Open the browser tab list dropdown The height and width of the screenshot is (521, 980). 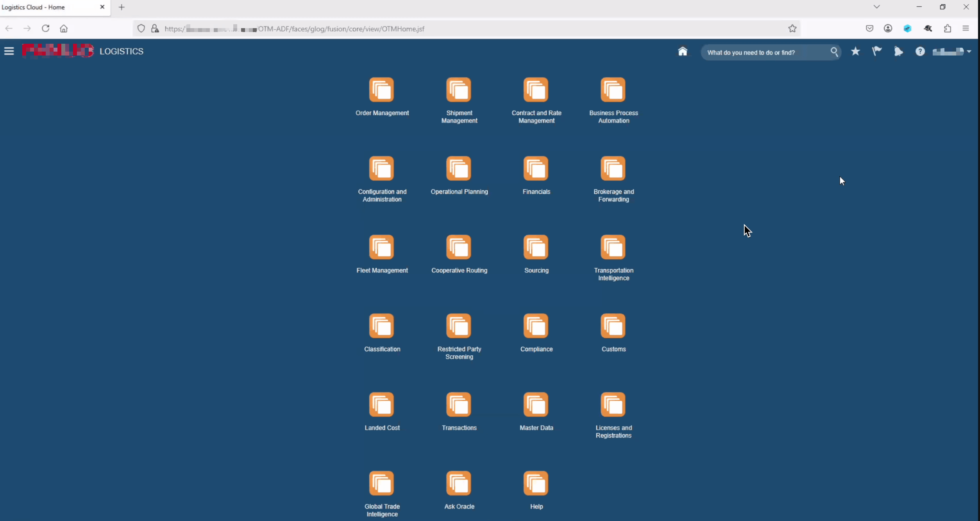pos(876,7)
